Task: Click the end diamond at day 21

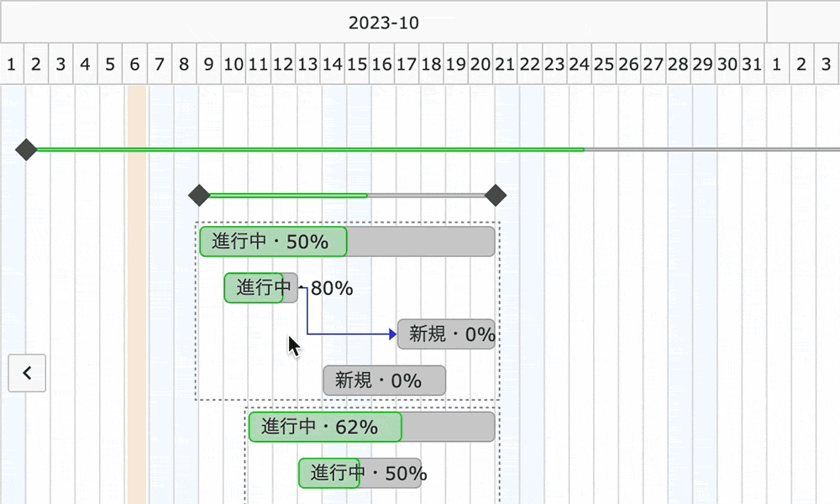Action: [496, 196]
